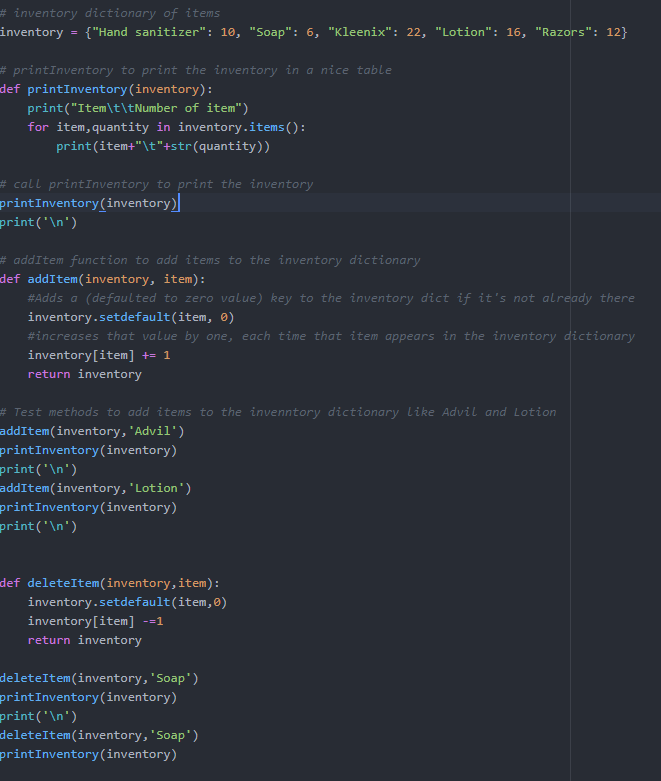Click the 'Test methods to add items' comment
The height and width of the screenshot is (781, 661).
(278, 412)
